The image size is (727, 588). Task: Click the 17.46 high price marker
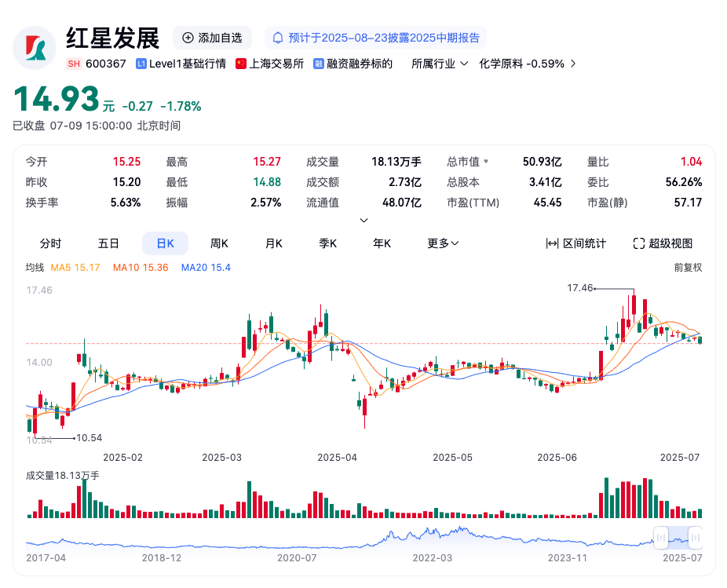580,288
